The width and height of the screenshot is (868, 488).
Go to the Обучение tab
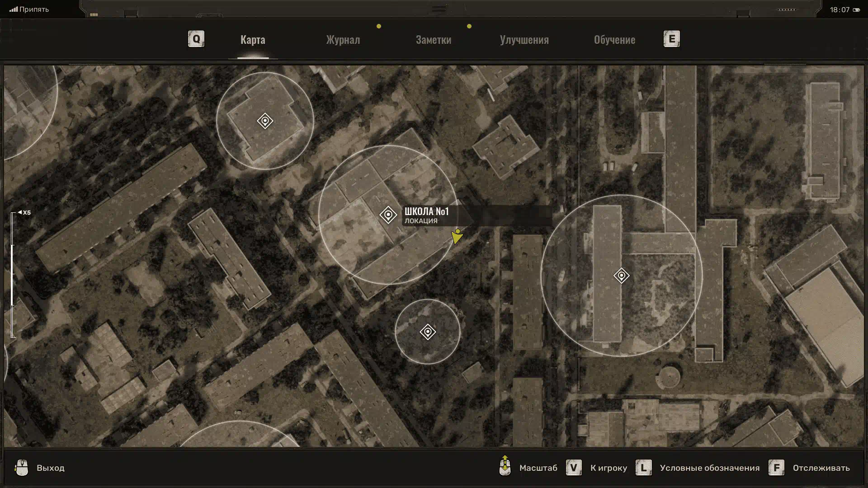coord(614,40)
